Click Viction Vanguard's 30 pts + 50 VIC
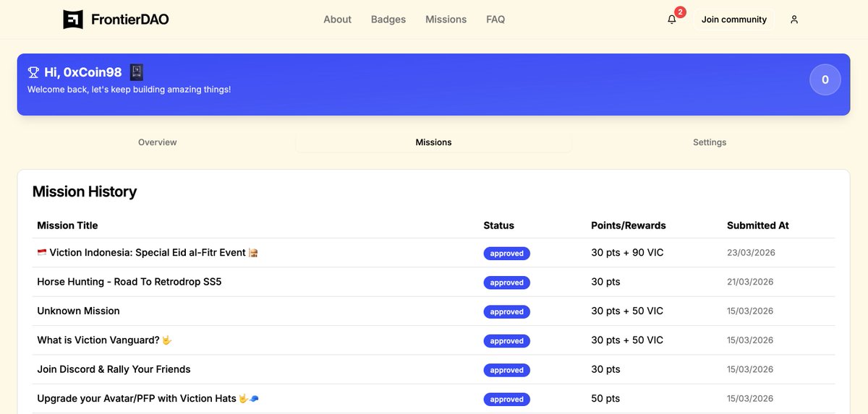 click(x=627, y=340)
